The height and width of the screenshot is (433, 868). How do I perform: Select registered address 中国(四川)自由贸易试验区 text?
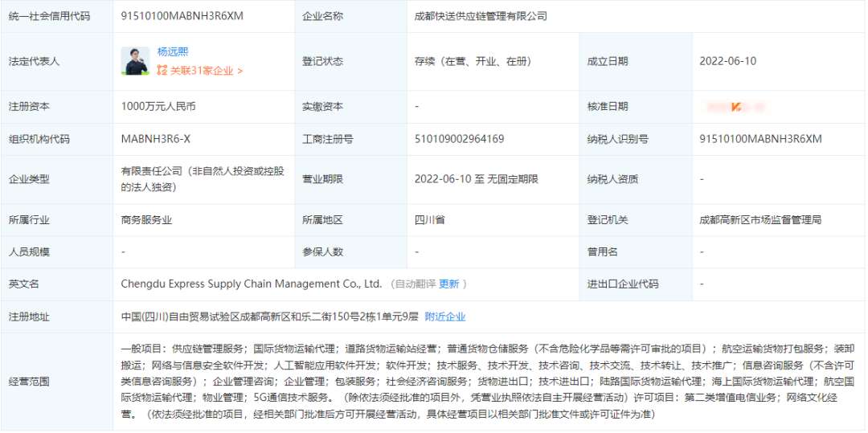click(269, 317)
